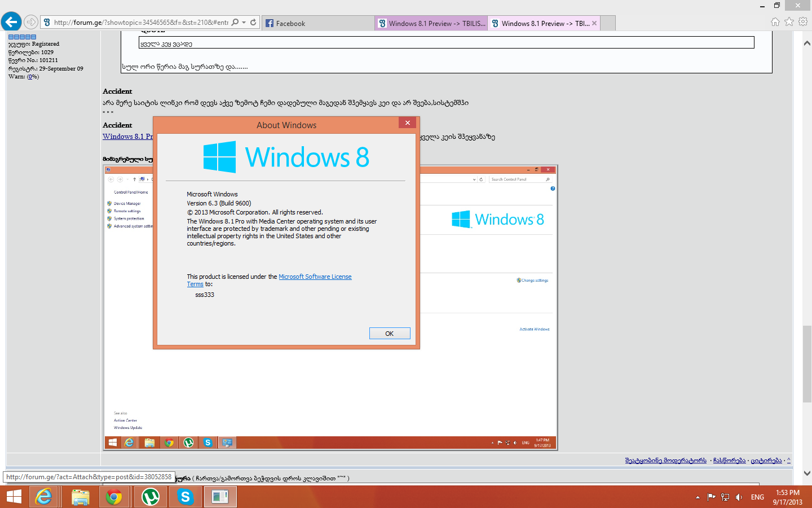812x508 pixels.
Task: Open Favorites with the star icon
Action: tap(789, 22)
